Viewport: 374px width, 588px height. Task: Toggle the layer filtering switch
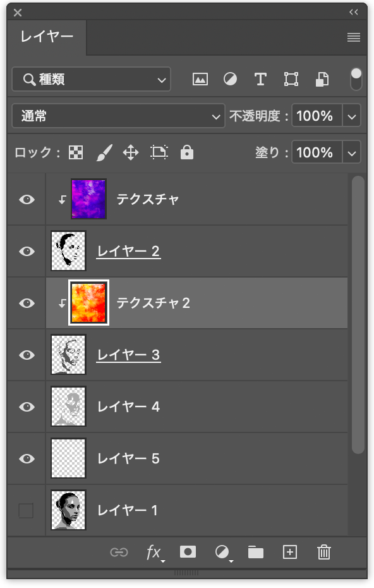(x=356, y=79)
